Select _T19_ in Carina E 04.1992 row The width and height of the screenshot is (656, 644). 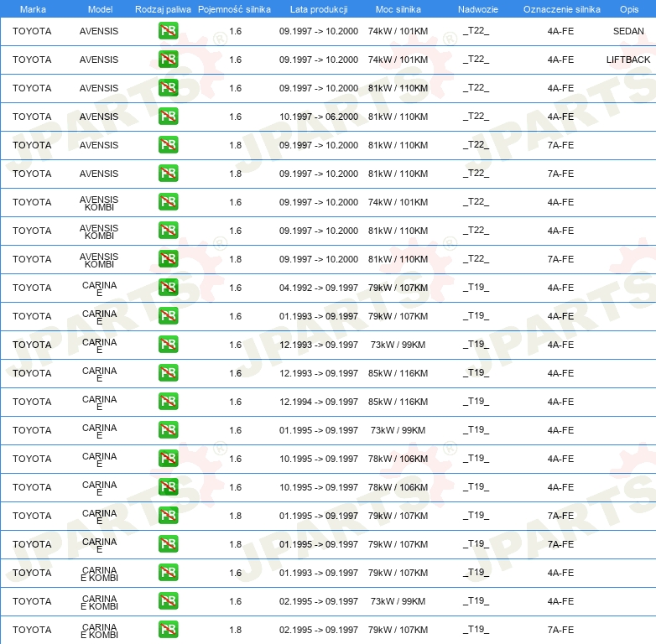tap(476, 288)
